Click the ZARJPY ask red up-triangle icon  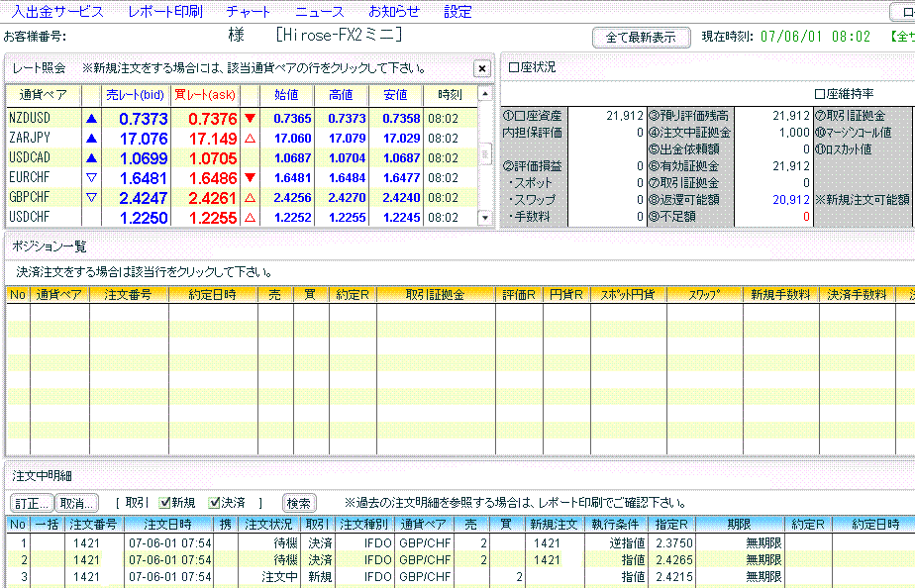point(250,139)
